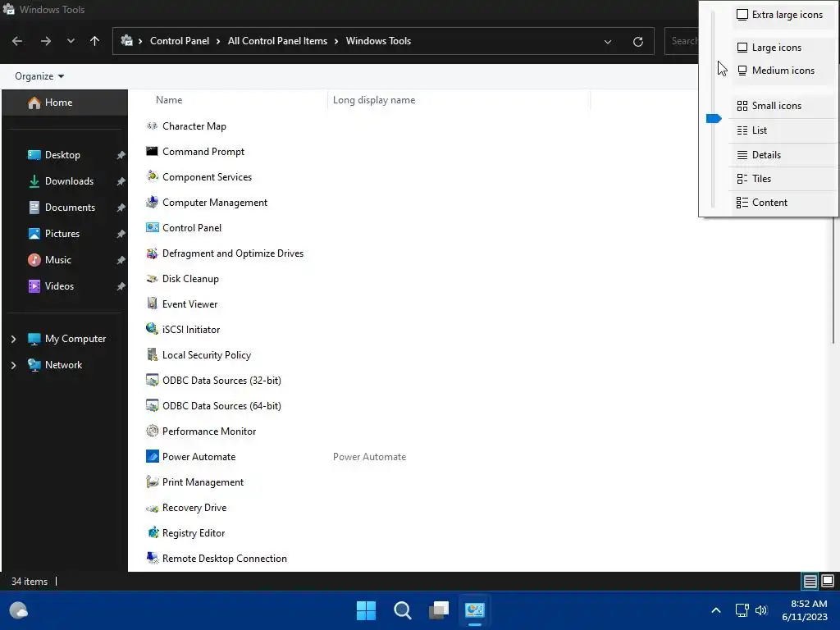Select the Print Management icon
This screenshot has width=840, height=630.
pos(152,482)
